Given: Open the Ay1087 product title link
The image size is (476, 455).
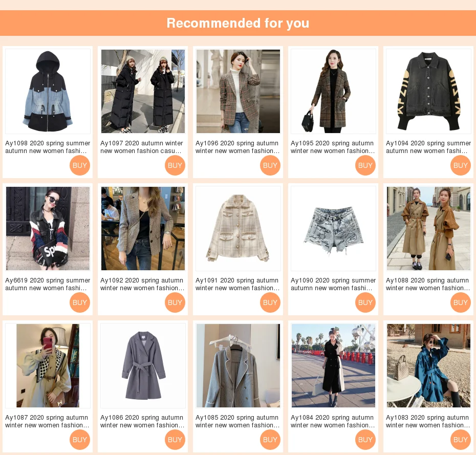Looking at the screenshot, I should coord(48,421).
